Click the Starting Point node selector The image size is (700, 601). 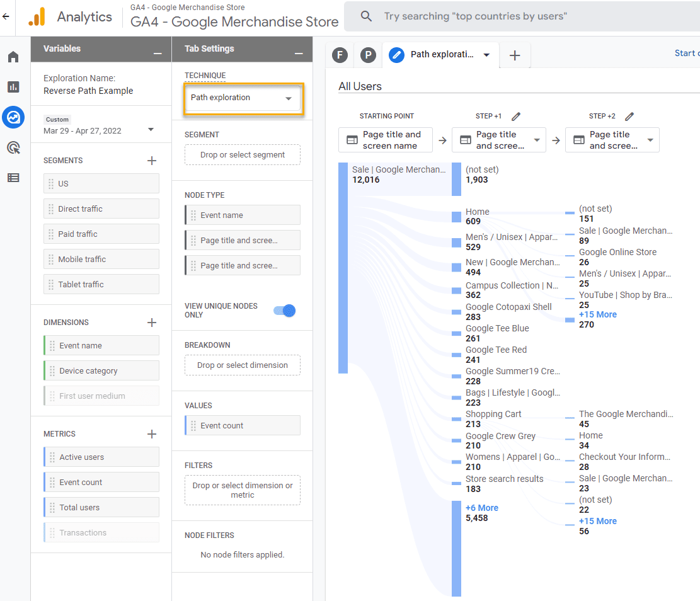(x=386, y=140)
